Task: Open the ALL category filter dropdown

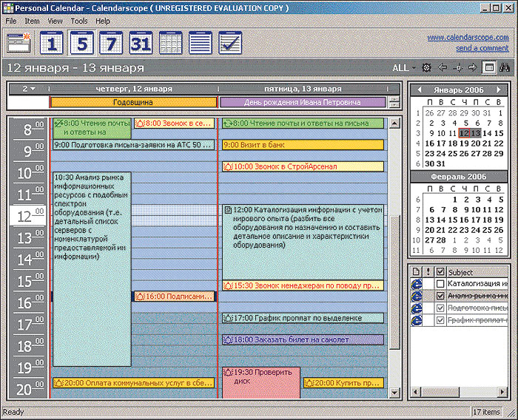Action: pyautogui.click(x=405, y=67)
